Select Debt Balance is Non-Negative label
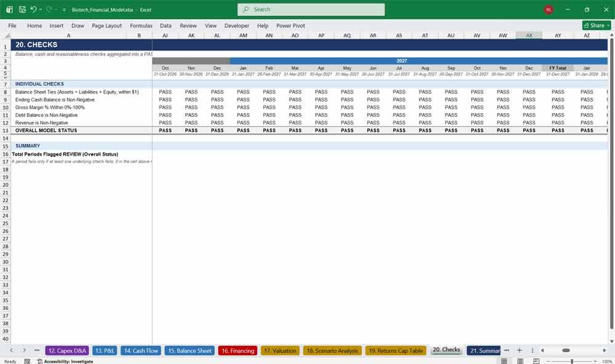Screen dimensions: 615x364 click(46, 115)
